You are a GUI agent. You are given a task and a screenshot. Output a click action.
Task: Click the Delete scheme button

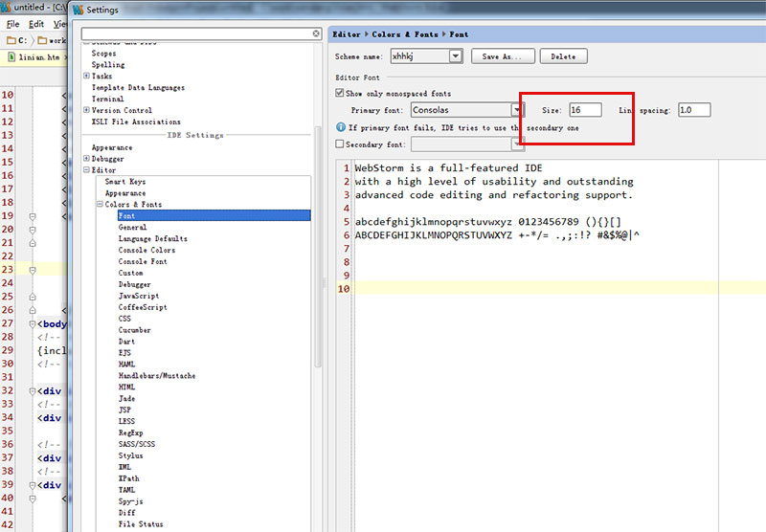[563, 56]
